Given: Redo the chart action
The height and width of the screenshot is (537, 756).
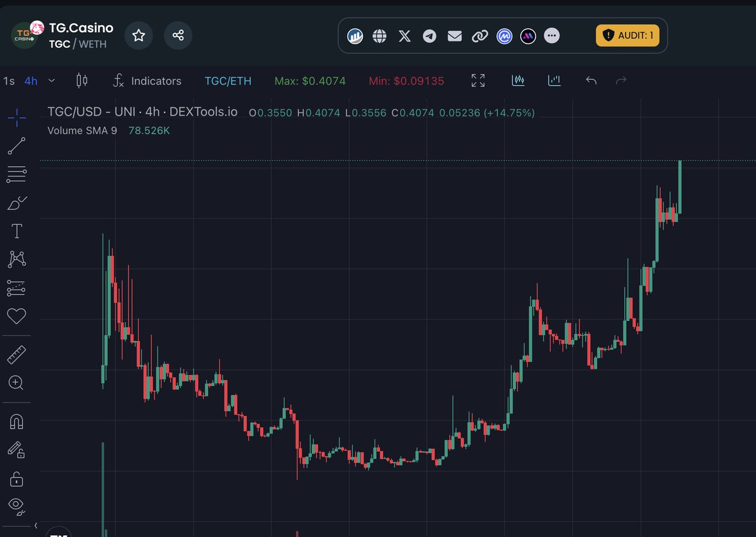Looking at the screenshot, I should tap(621, 81).
